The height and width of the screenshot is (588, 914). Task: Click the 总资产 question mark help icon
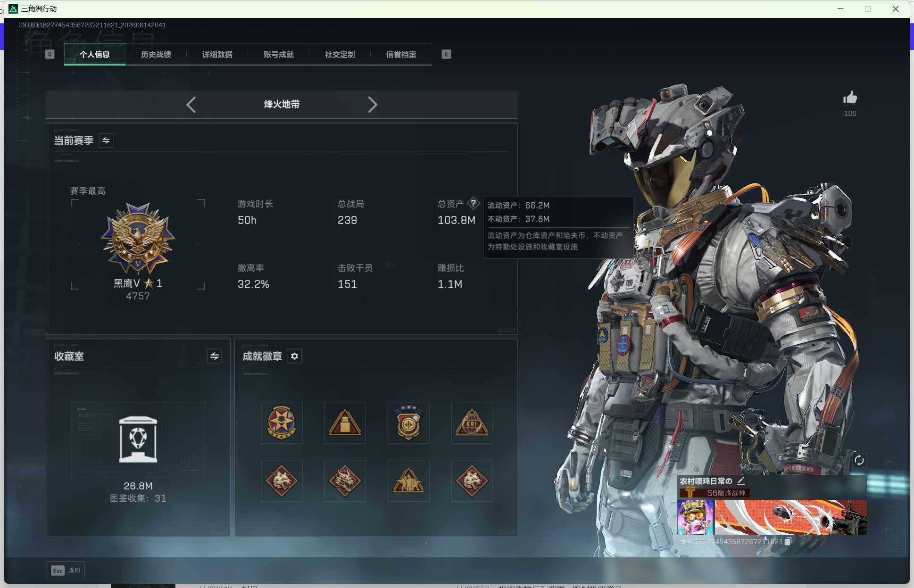coord(473,203)
